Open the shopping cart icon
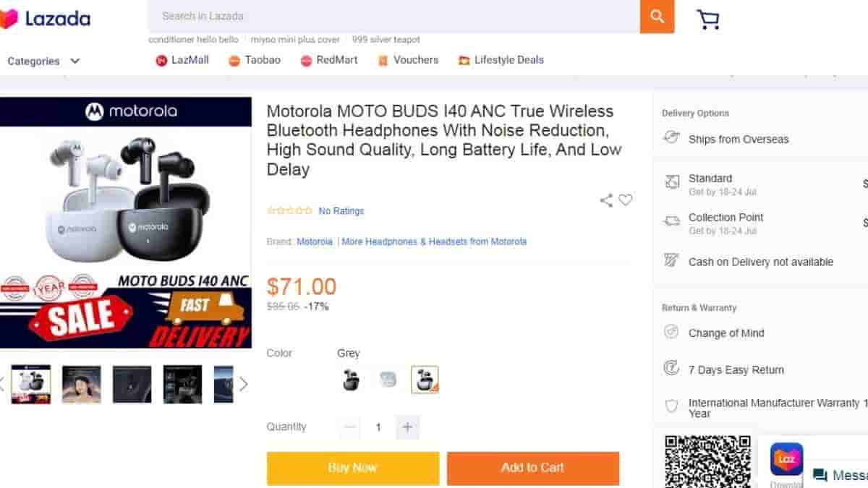This screenshot has width=868, height=488. (707, 19)
